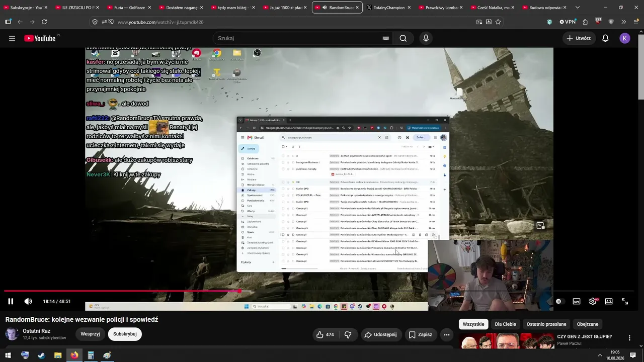Select the Dla Ciebie filter chip
Viewport: 644px width, 362px height.
505,324
